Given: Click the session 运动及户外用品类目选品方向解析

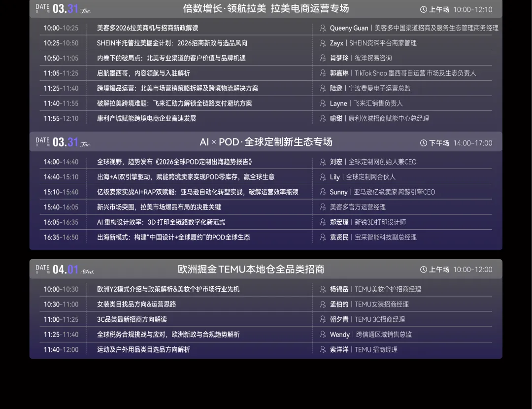Looking at the screenshot, I should coord(143,349).
